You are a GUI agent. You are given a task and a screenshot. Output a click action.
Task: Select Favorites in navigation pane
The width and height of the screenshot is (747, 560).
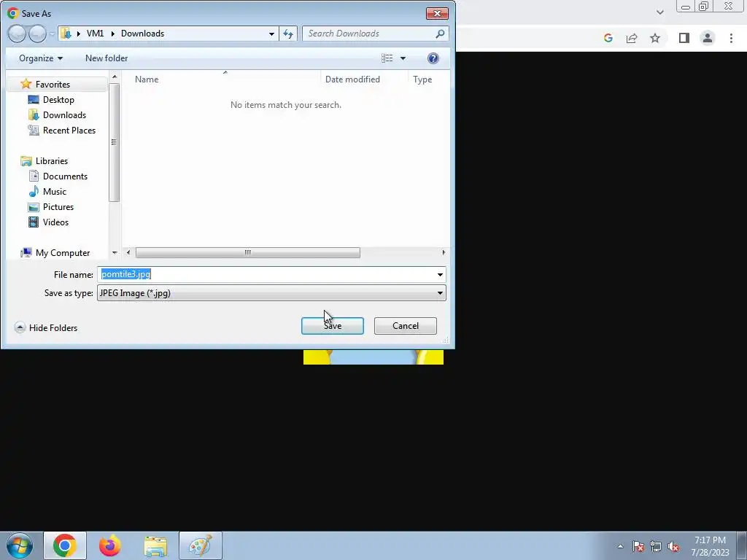[x=53, y=85]
